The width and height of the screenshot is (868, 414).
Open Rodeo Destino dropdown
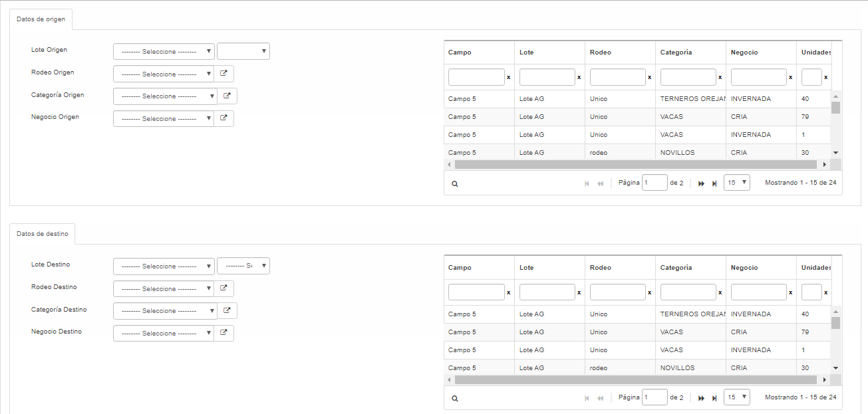pyautogui.click(x=164, y=288)
